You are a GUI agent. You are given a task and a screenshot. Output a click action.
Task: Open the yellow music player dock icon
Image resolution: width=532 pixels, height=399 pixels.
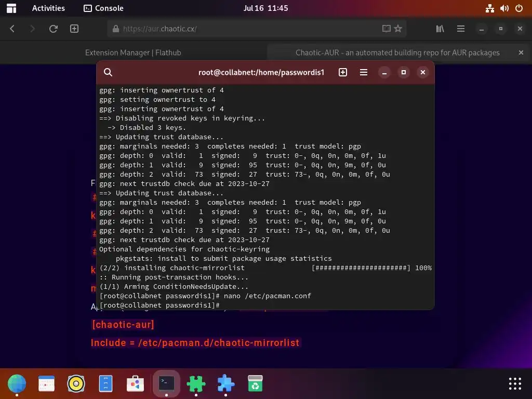[76, 384]
